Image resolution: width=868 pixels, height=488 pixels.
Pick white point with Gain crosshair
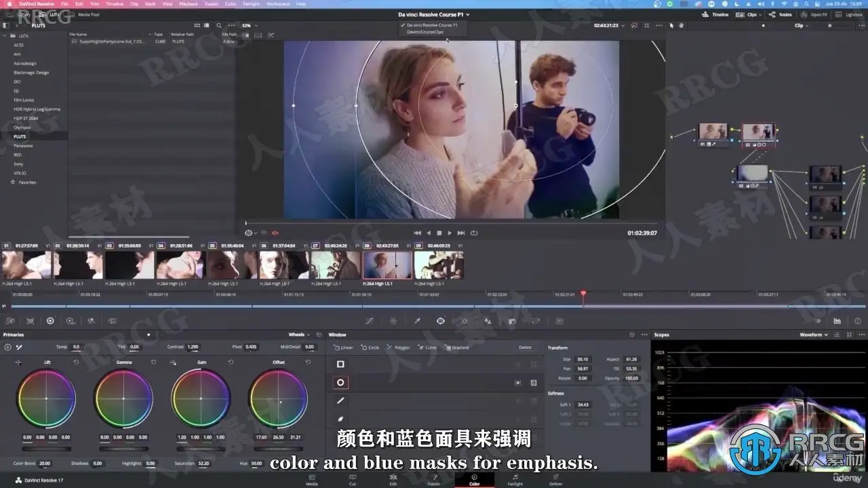coord(173,363)
